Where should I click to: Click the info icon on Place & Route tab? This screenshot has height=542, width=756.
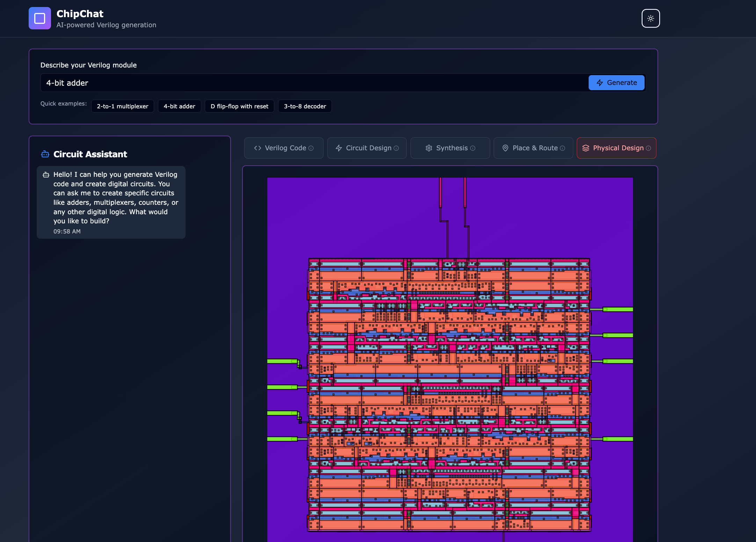562,148
